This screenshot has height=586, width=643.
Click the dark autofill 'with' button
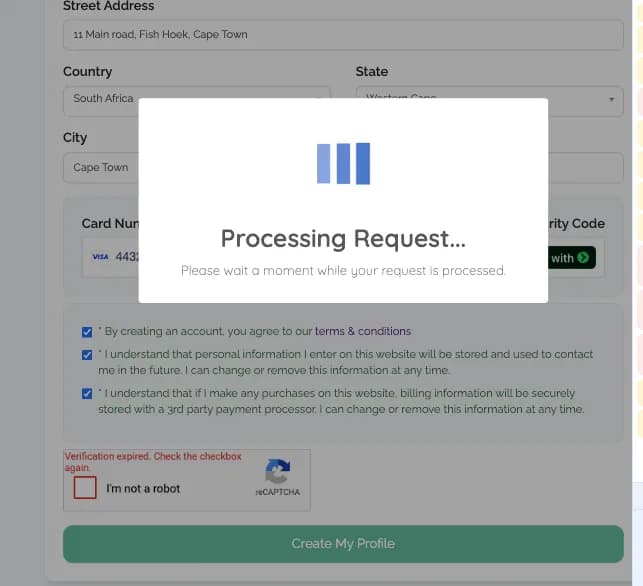point(572,258)
